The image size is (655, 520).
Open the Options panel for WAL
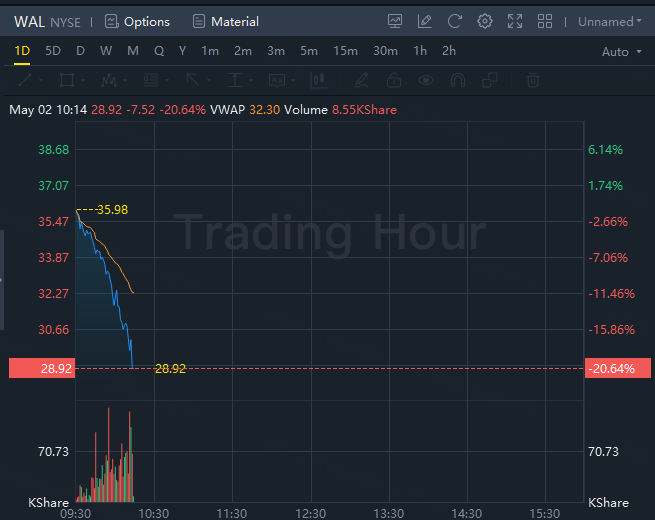pos(137,21)
